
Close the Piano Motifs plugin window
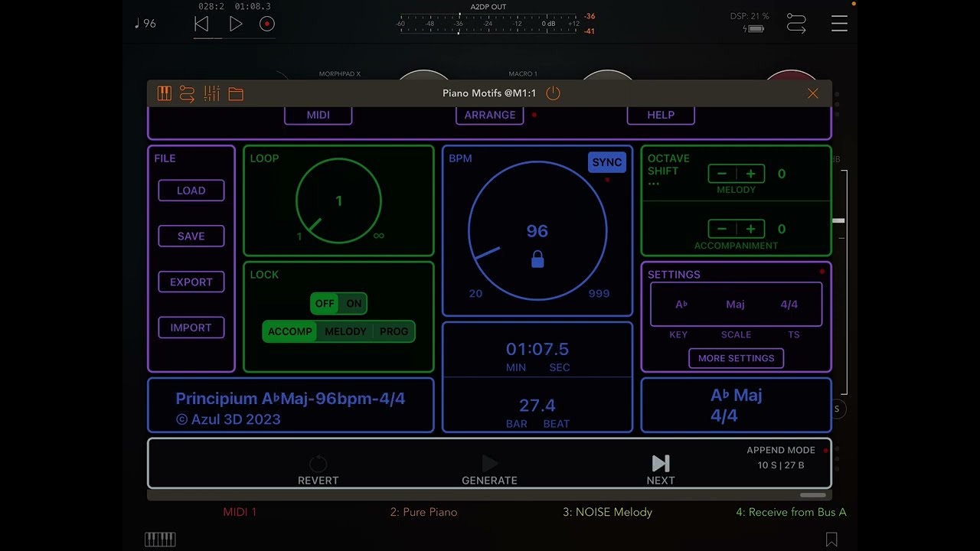point(813,93)
